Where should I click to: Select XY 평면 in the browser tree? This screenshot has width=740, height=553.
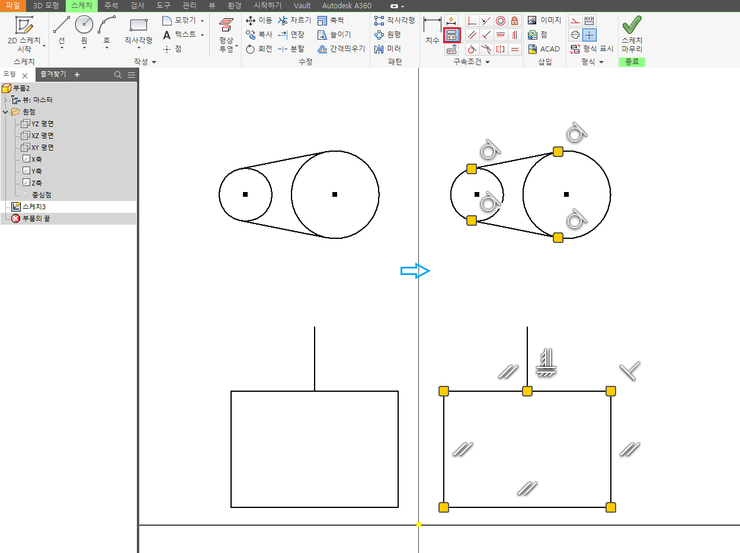coord(42,147)
